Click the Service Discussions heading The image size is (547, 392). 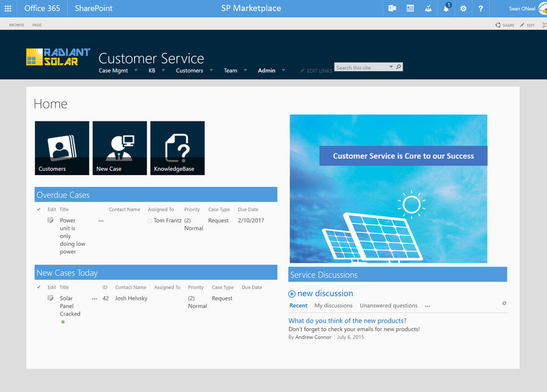(x=324, y=275)
